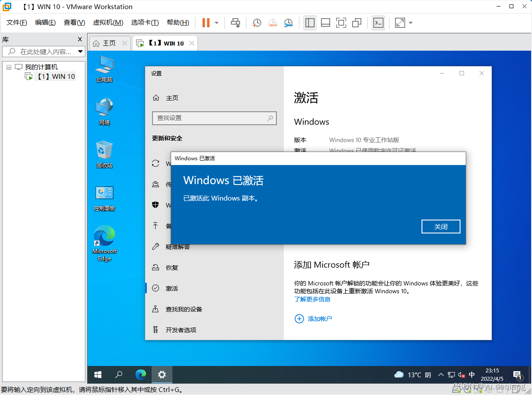532x395 pixels.
Task: Click the 控制面板 desktop icon
Action: pyautogui.click(x=104, y=198)
